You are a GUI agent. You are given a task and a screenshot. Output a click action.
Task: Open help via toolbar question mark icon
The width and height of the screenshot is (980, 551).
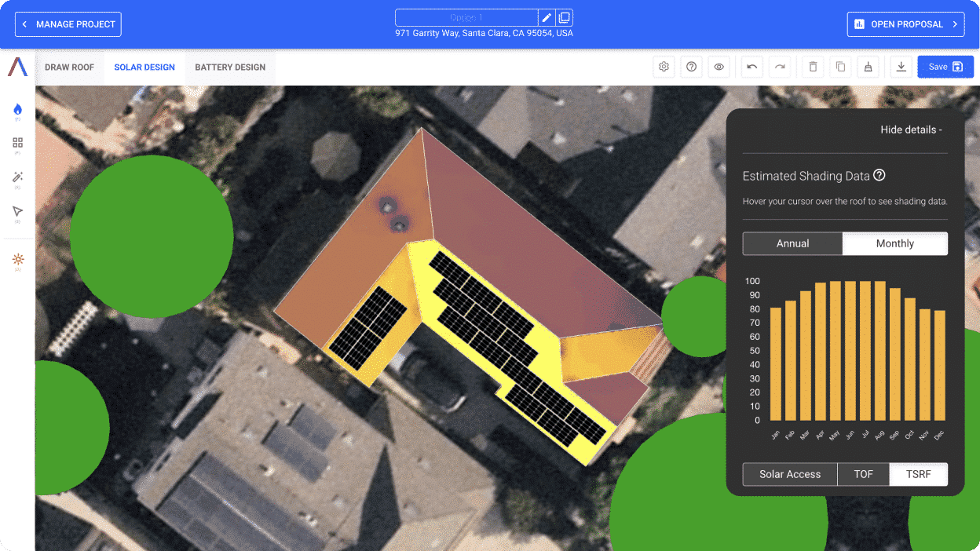tap(691, 67)
